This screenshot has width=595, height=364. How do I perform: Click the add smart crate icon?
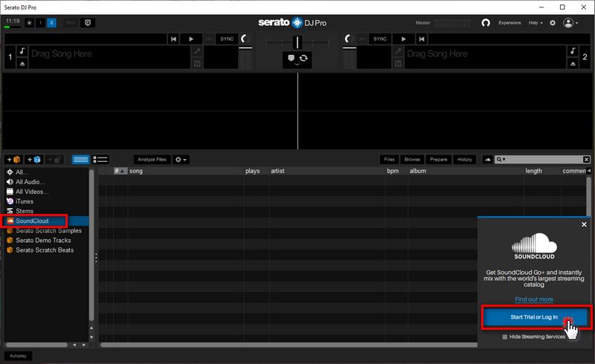[35, 160]
